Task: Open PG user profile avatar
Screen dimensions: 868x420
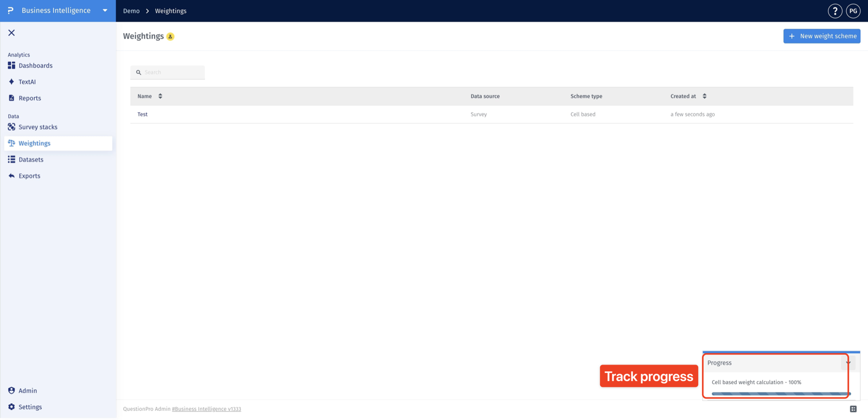Action: [x=853, y=11]
